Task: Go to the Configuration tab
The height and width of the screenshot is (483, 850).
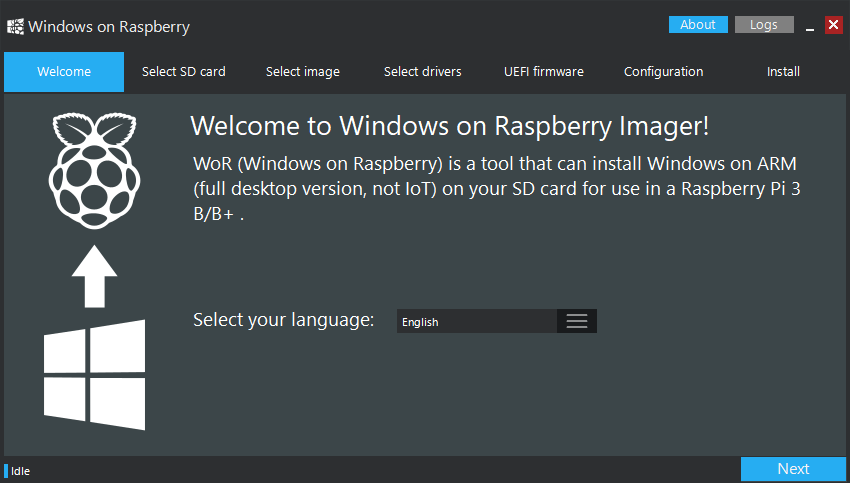Action: (663, 72)
